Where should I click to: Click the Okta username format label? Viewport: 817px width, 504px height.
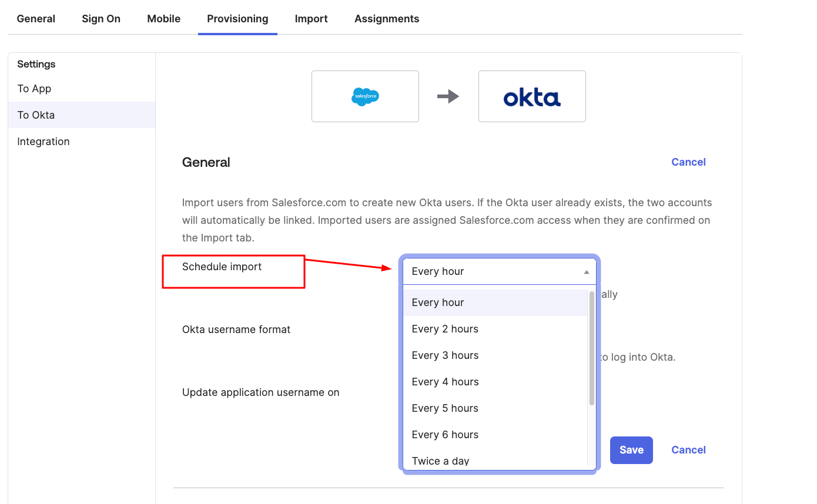(236, 330)
